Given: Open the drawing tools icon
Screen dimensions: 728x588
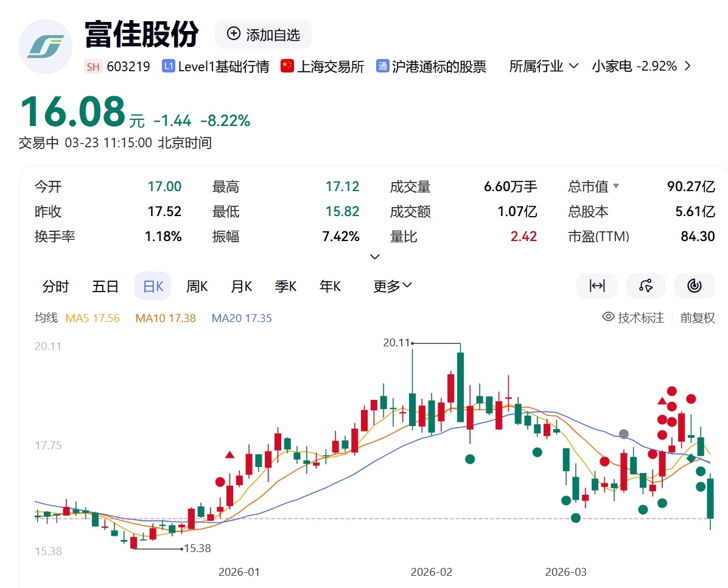Looking at the screenshot, I should tap(646, 286).
